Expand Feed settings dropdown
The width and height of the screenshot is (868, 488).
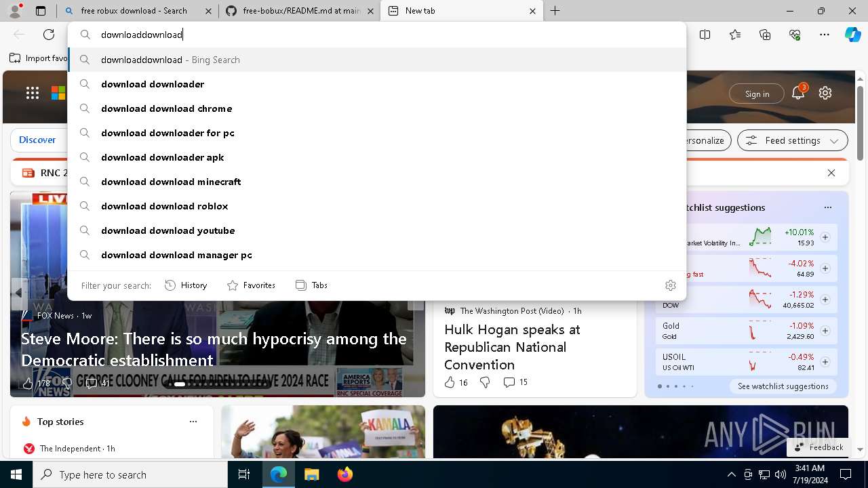click(793, 140)
